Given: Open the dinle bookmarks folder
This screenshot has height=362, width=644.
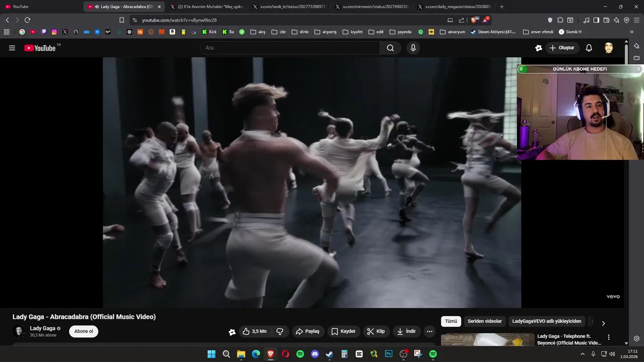Looking at the screenshot, I should click(x=300, y=32).
